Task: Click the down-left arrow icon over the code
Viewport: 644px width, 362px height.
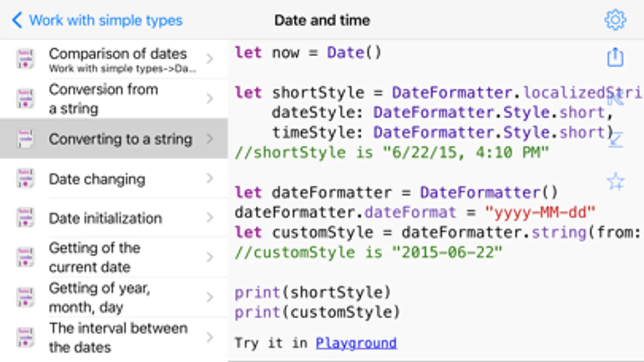Action: [x=615, y=140]
